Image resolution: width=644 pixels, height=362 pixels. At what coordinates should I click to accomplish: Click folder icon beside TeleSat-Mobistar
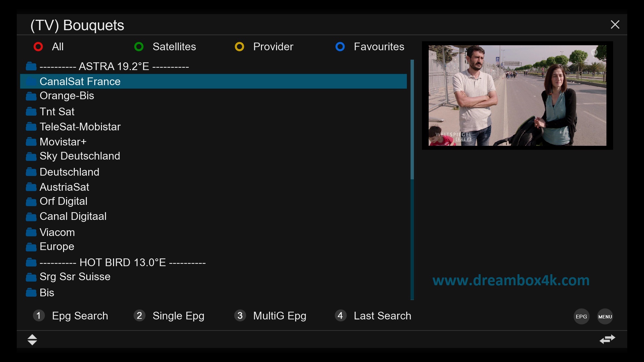(31, 126)
